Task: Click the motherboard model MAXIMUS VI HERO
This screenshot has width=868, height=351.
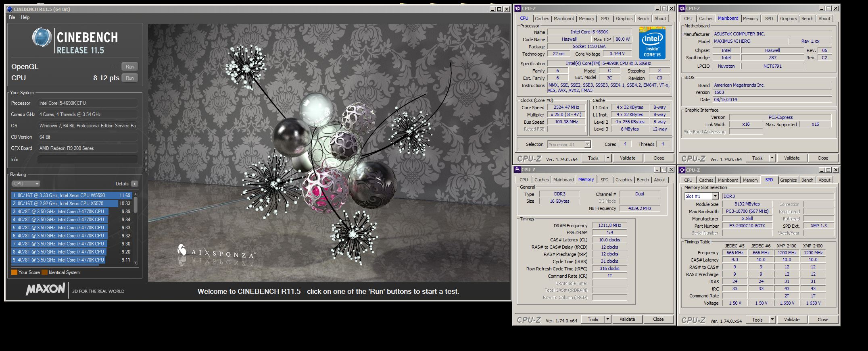Action: coord(750,42)
